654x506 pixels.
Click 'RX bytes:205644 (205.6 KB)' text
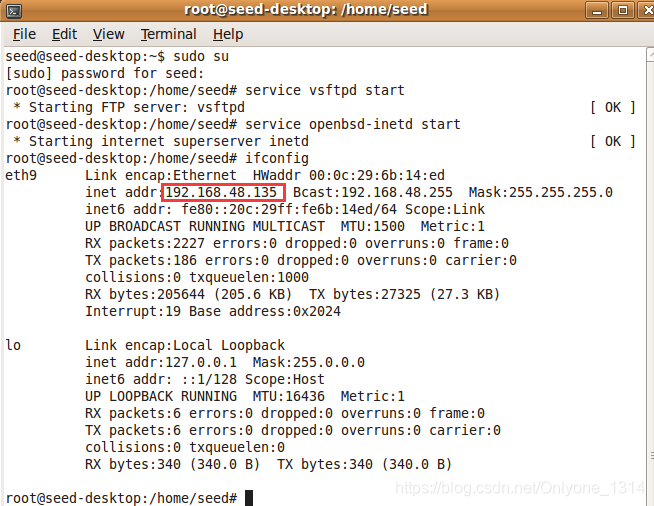pyautogui.click(x=189, y=295)
